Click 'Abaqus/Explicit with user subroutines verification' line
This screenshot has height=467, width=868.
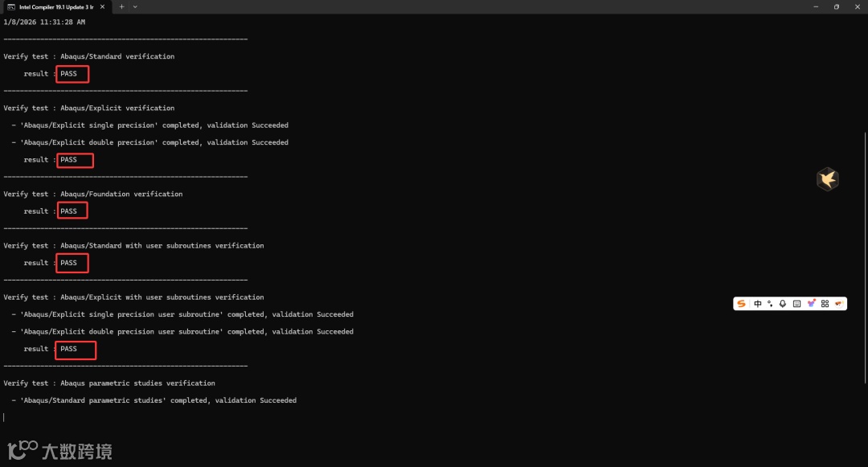click(x=133, y=297)
